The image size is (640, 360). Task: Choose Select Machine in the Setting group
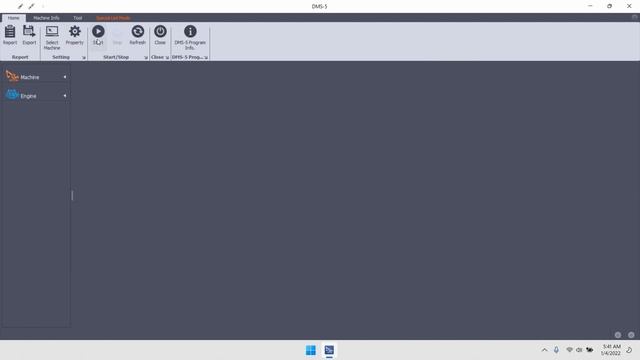(52, 37)
